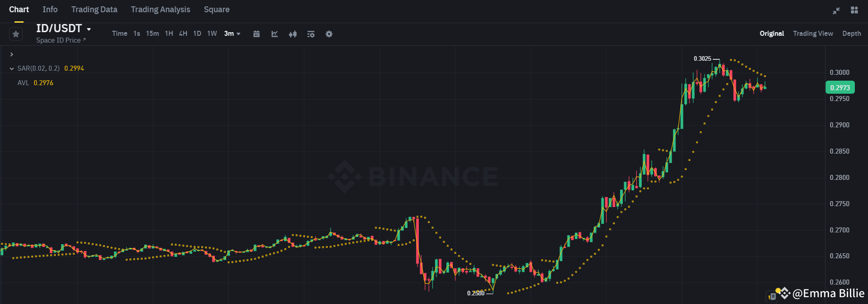Open the 3m interval dropdown
Image resolution: width=868 pixels, height=304 pixels.
pos(232,34)
